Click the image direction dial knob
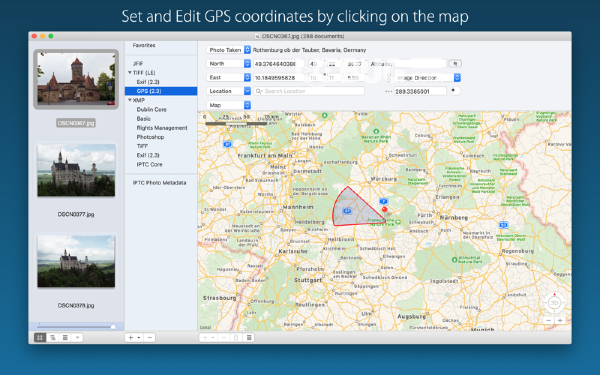The image size is (600, 375). [455, 91]
